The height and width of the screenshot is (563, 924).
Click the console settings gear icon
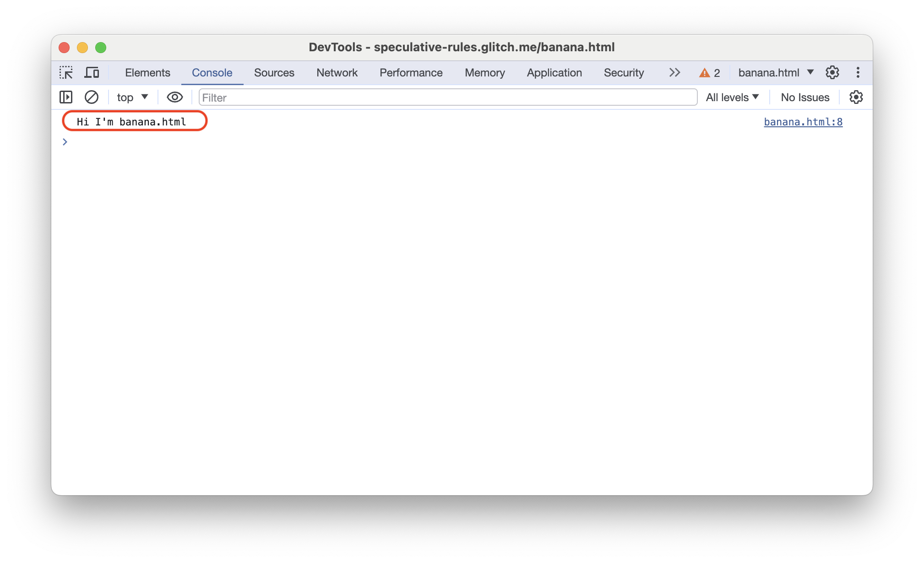[x=856, y=97]
